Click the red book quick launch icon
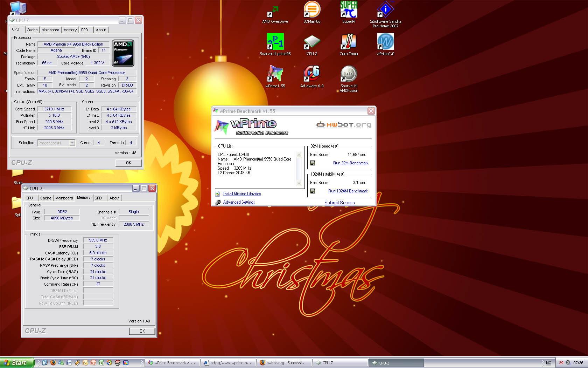 pos(117,363)
